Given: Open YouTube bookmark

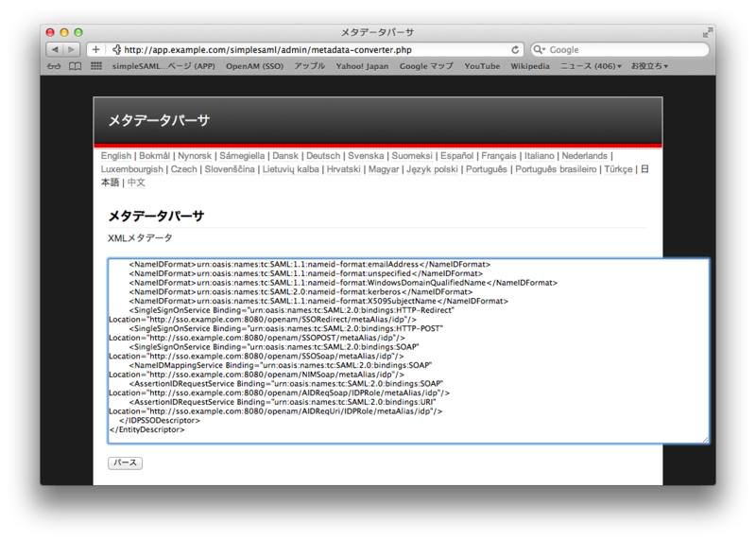Looking at the screenshot, I should pyautogui.click(x=482, y=66).
